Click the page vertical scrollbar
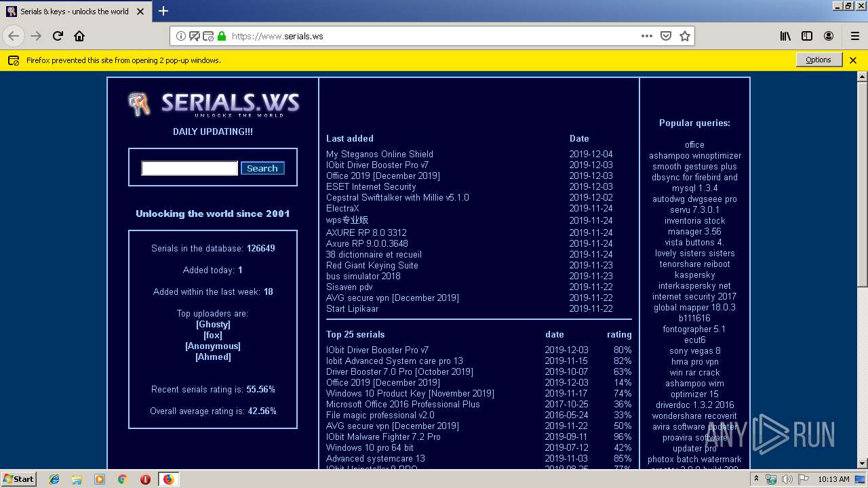Viewport: 868px width, 488px height. pos(862,183)
